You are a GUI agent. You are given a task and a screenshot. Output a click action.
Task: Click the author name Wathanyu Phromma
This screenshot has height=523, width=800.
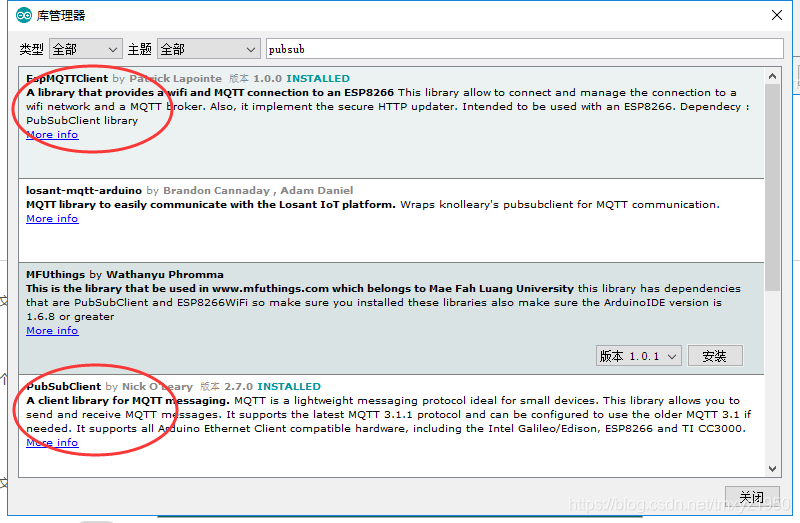pyautogui.click(x=165, y=275)
